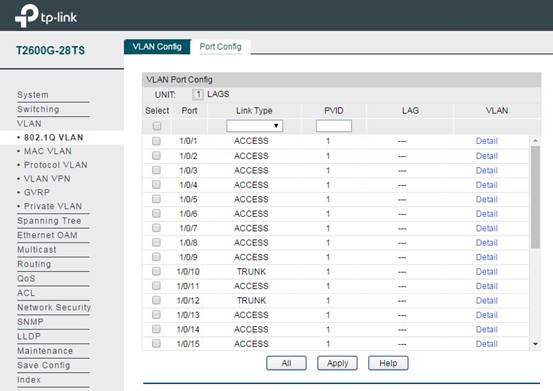This screenshot has width=553, height=391.
Task: Open the Multicast menu
Action: (x=37, y=250)
